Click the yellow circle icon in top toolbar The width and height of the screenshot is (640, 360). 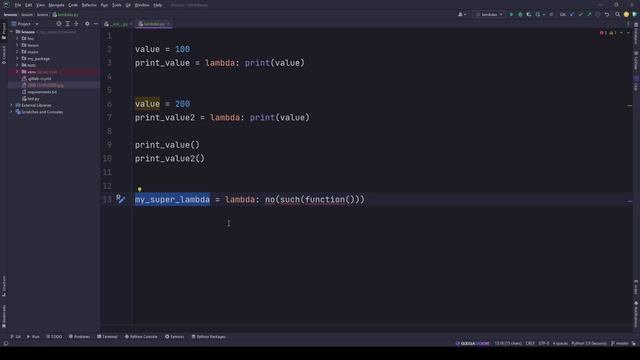tap(626, 14)
